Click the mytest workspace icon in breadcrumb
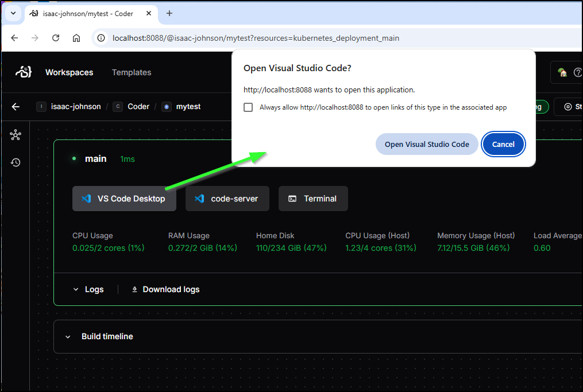The height and width of the screenshot is (392, 583). pyautogui.click(x=167, y=107)
